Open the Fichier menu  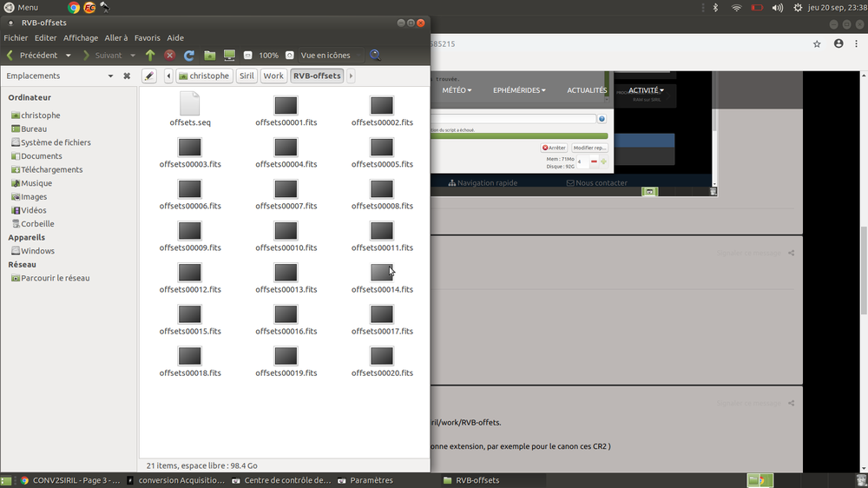[16, 37]
